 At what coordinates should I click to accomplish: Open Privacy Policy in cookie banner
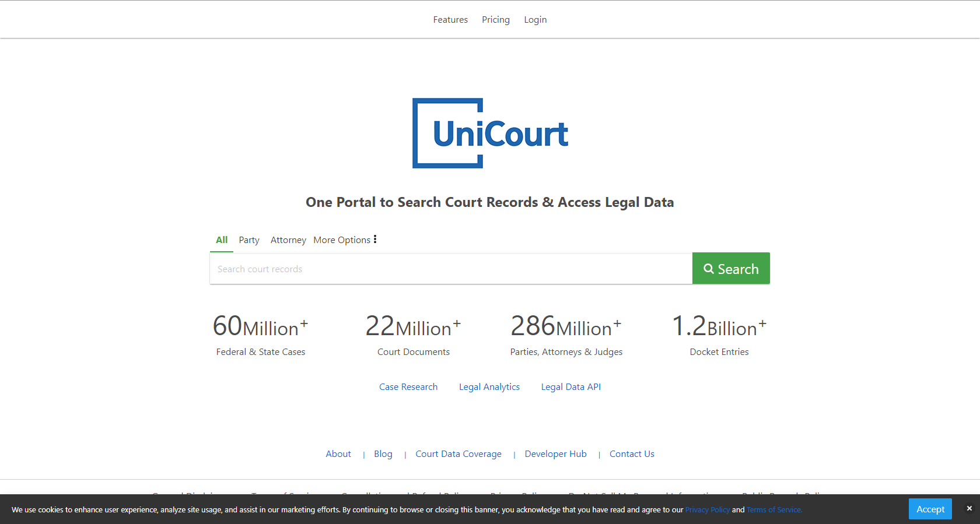(x=708, y=510)
